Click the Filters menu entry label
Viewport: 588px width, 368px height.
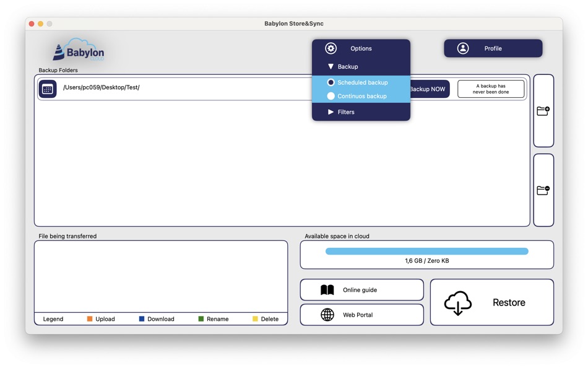pyautogui.click(x=346, y=112)
